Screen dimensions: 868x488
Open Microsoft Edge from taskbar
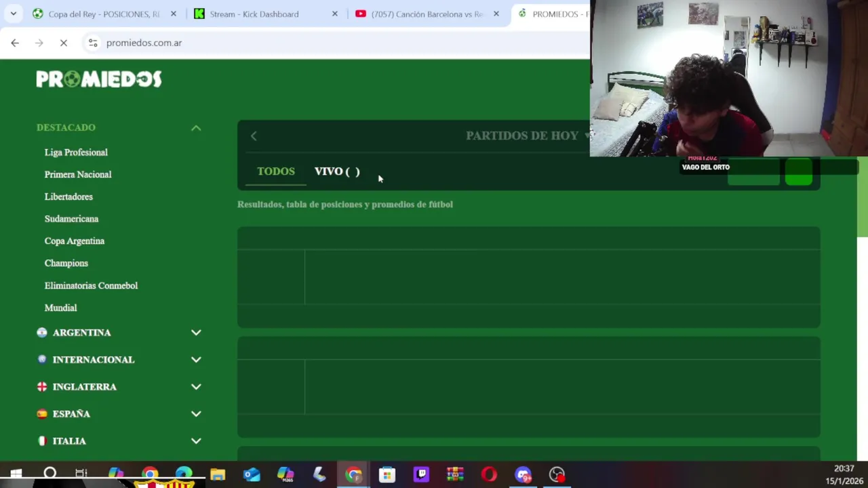tap(184, 474)
